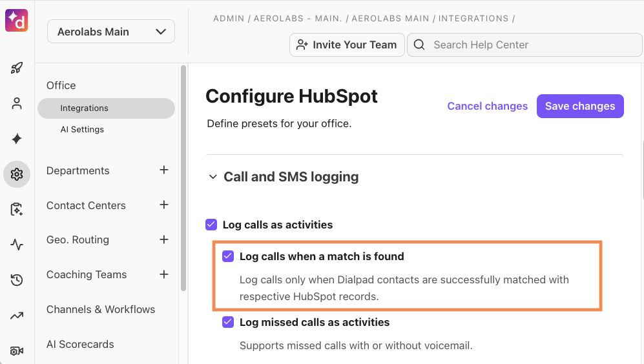Select Integrations in the Office menu
644x364 pixels.
coord(106,108)
